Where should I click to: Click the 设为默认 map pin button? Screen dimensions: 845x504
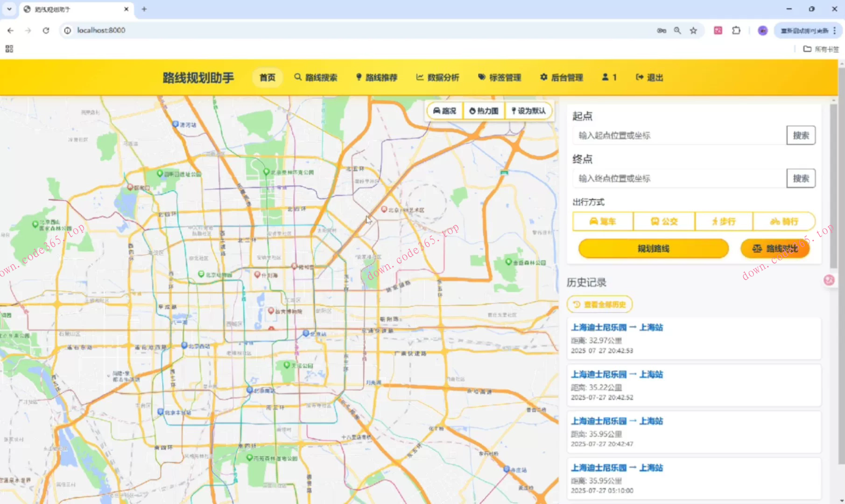pyautogui.click(x=528, y=111)
